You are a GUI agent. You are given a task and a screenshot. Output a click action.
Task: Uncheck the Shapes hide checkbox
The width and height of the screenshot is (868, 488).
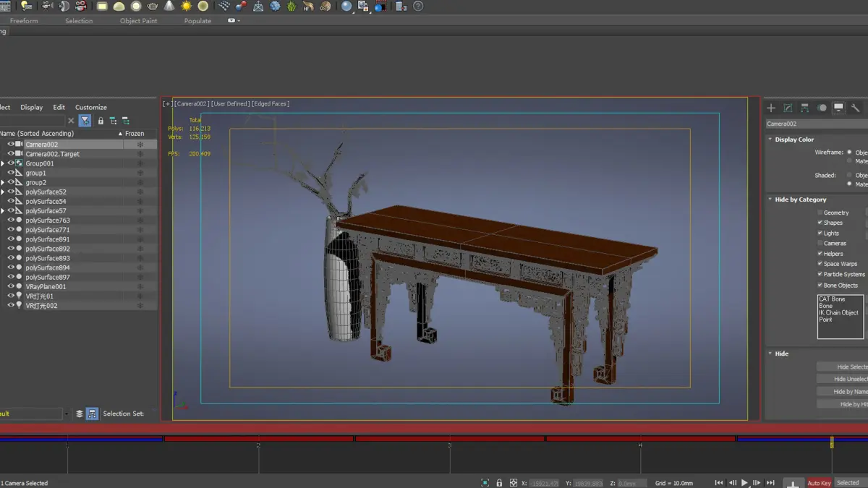[x=820, y=223]
